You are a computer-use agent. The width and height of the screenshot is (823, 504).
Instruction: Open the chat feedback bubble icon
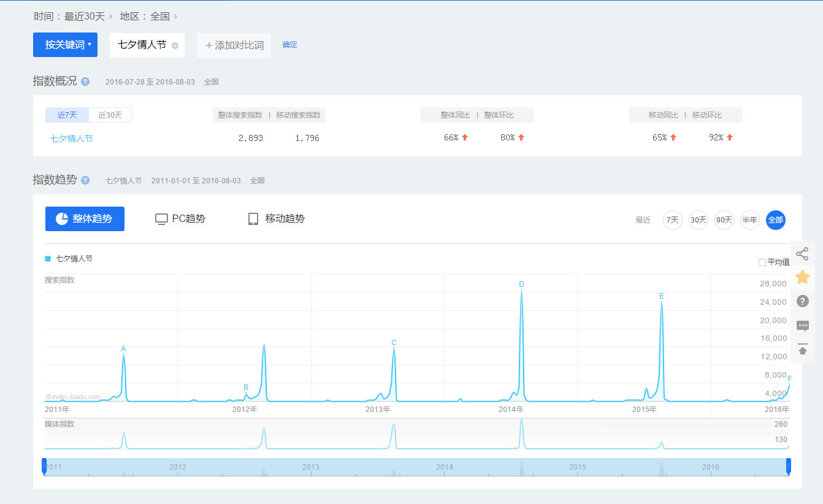(x=802, y=326)
